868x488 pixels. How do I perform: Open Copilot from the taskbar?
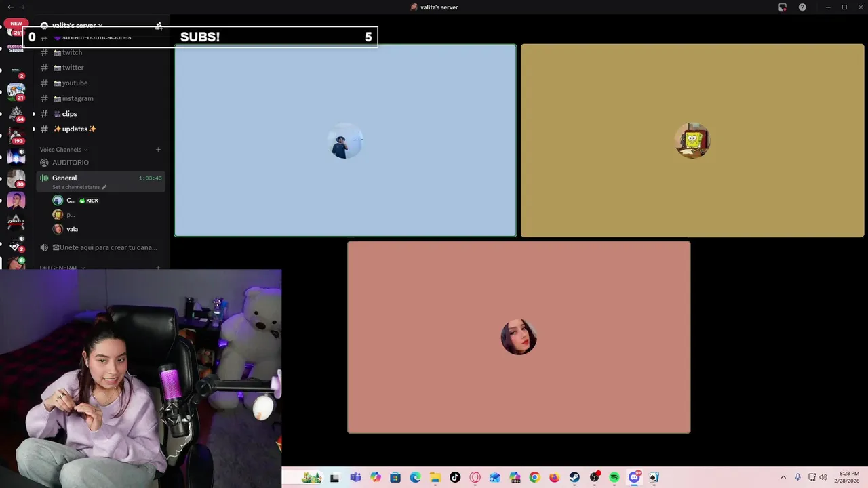376,477
